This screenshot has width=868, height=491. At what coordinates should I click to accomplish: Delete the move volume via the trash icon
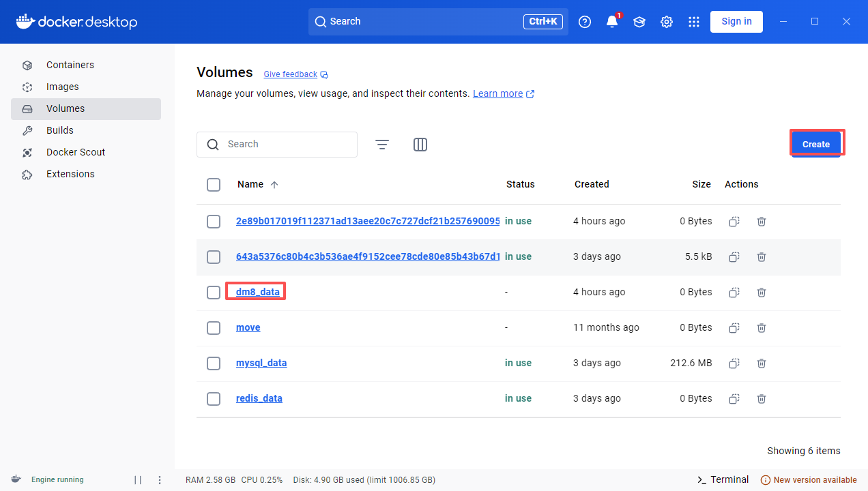[762, 327]
